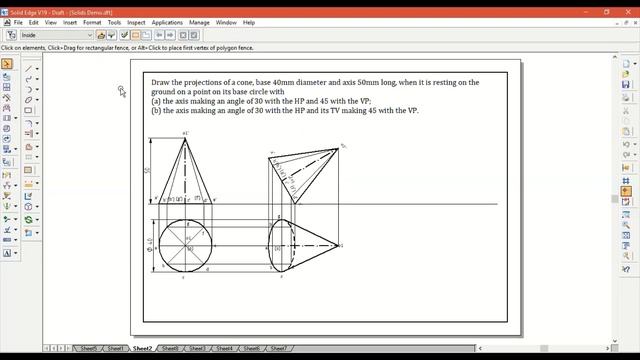Expand the Arc tool flyout arrow

click(37, 89)
